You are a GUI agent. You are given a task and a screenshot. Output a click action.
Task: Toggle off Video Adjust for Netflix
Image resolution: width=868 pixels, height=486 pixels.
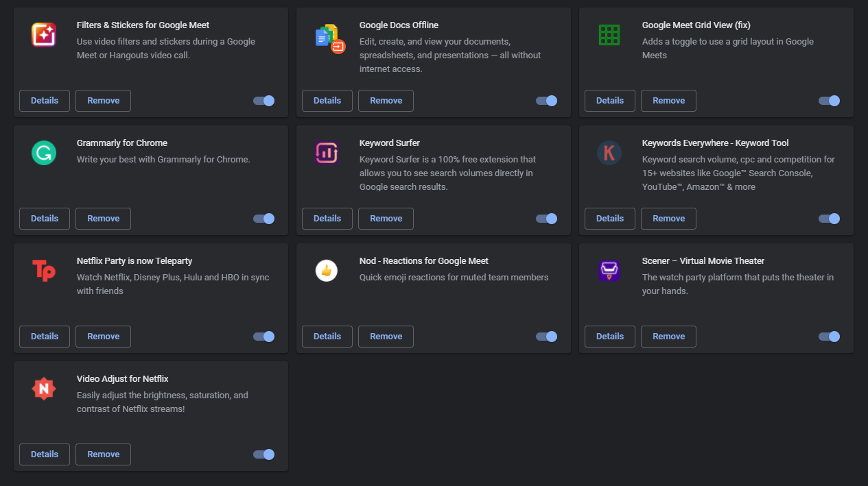click(x=263, y=454)
